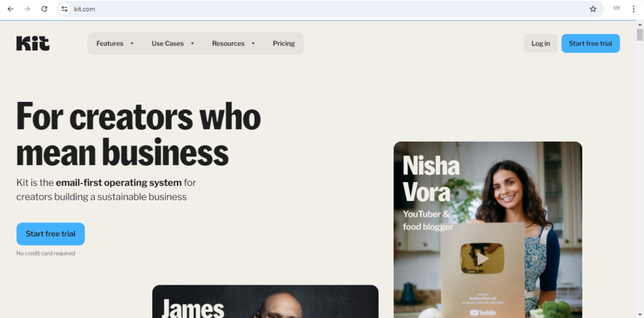Image resolution: width=644 pixels, height=318 pixels.
Task: Click Start free trial in the header
Action: click(x=590, y=43)
